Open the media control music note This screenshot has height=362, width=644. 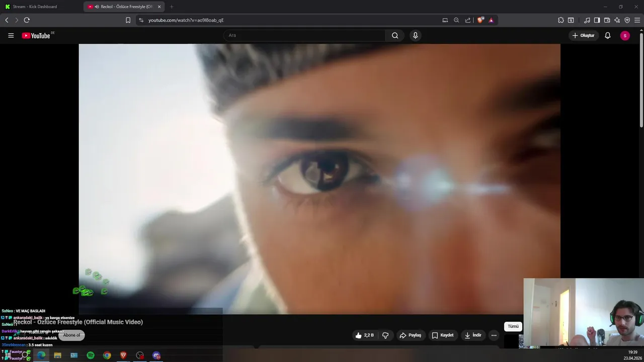[587, 20]
